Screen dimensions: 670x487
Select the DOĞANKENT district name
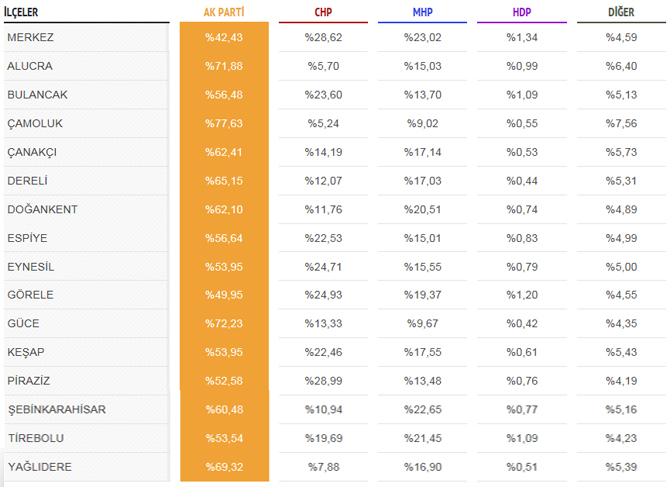[x=42, y=209]
